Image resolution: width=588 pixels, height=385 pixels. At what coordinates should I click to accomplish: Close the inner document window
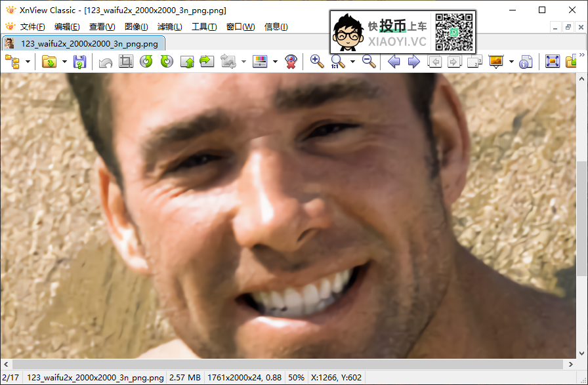pos(581,28)
